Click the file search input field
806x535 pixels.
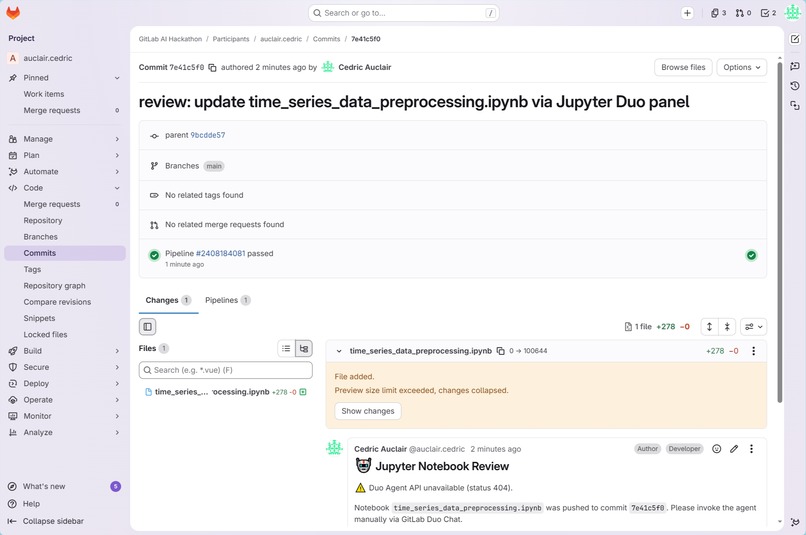point(226,370)
